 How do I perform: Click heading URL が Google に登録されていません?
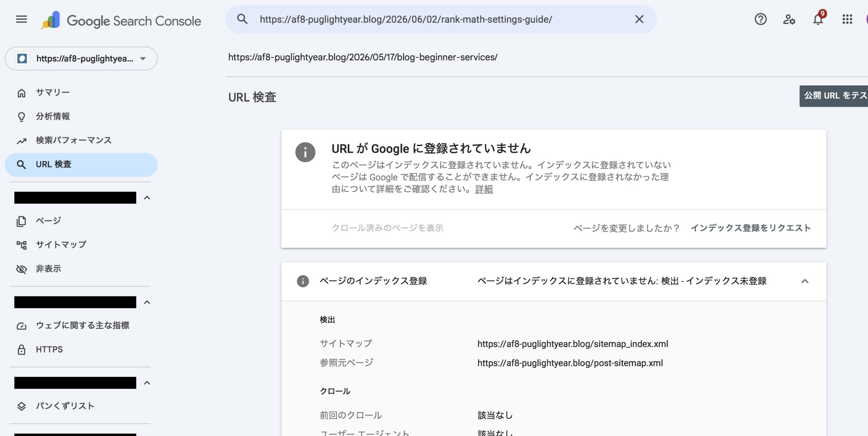point(431,148)
